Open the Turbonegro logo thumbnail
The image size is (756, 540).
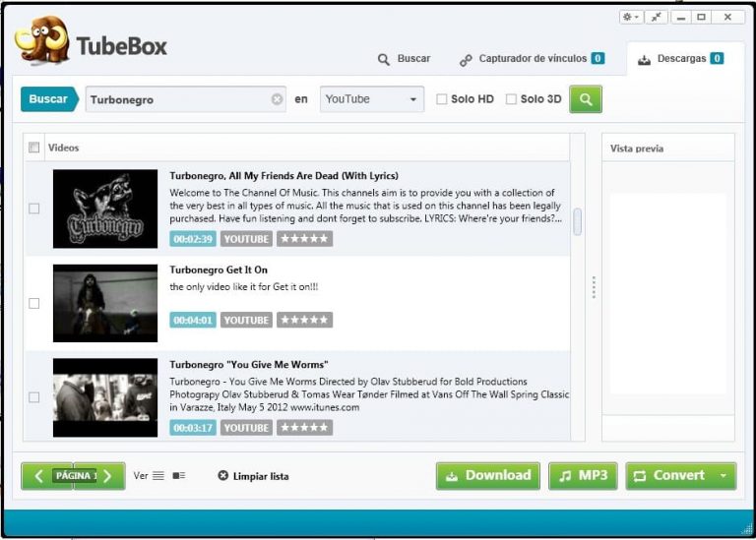click(x=105, y=210)
